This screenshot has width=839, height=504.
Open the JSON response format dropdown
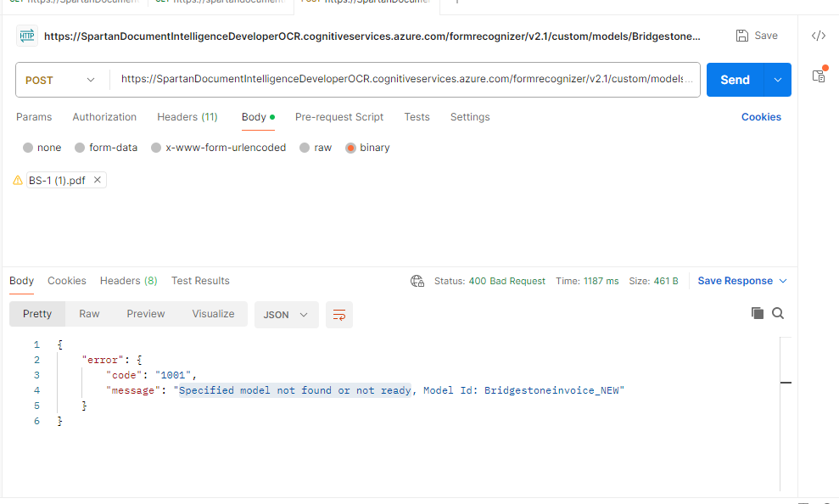click(x=286, y=314)
